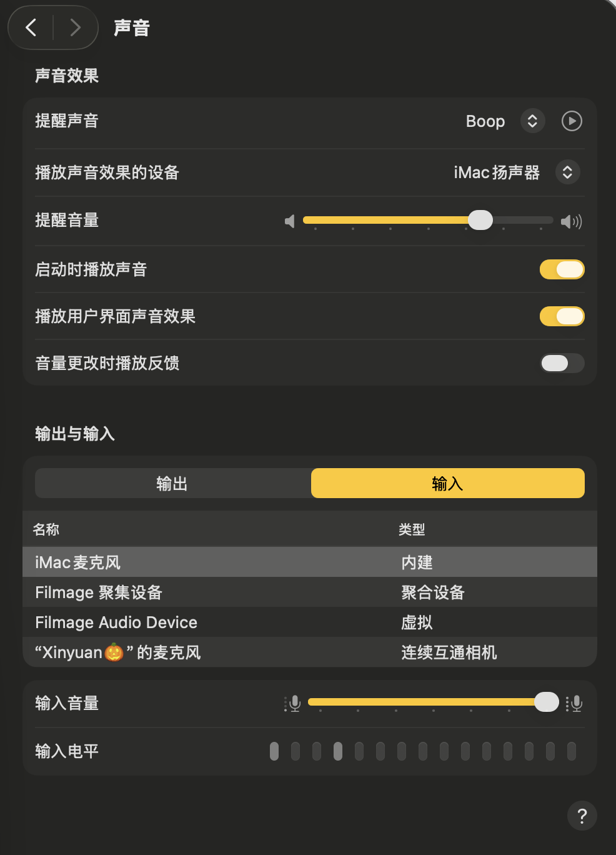The width and height of the screenshot is (616, 855).
Task: Click the 输入音量 slider handle
Action: point(547,702)
